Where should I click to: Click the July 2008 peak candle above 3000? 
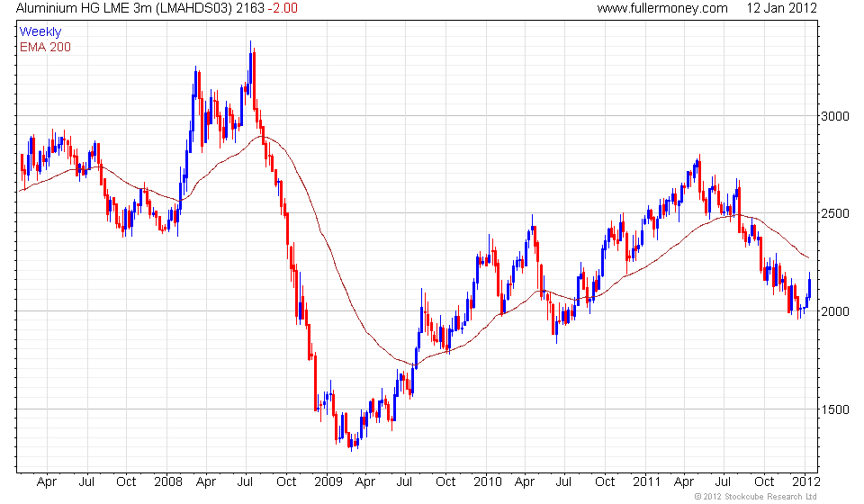click(251, 69)
